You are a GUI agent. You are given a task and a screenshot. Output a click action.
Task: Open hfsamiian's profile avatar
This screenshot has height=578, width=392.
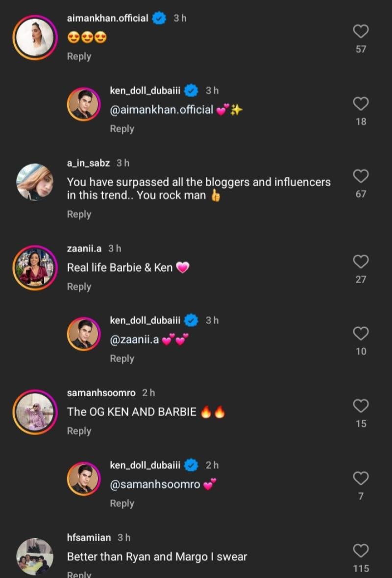coord(35,556)
